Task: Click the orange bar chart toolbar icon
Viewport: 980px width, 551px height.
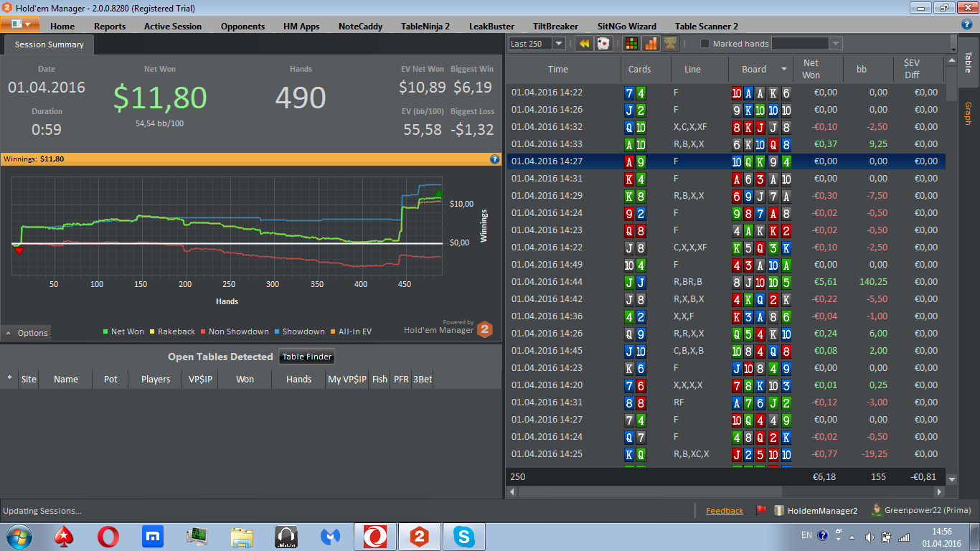Action: click(651, 44)
